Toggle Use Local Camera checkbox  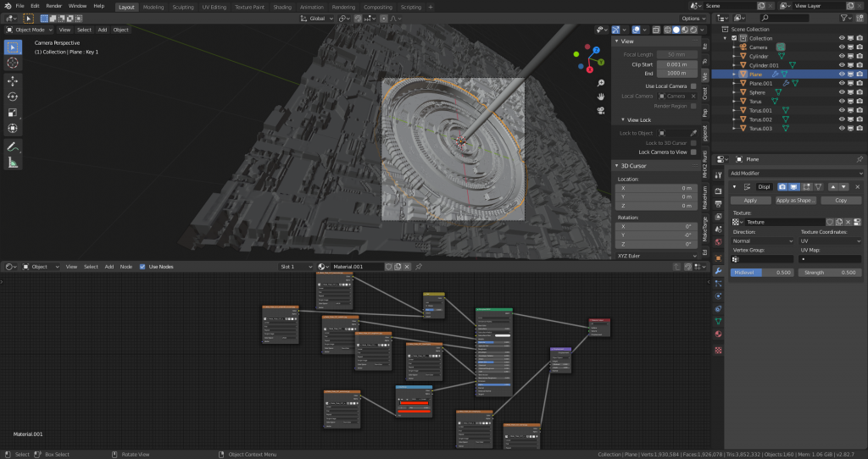693,86
